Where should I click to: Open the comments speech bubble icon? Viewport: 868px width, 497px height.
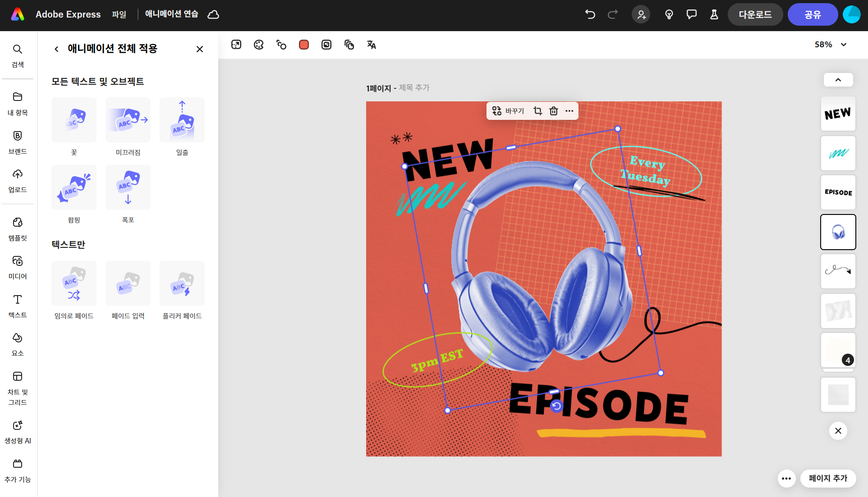[x=691, y=14]
